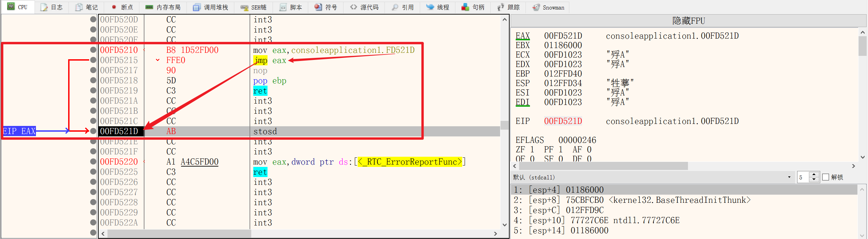The width and height of the screenshot is (868, 239).
Task: Toggle breakpoint dot at address 00FD5220
Action: coord(93,162)
